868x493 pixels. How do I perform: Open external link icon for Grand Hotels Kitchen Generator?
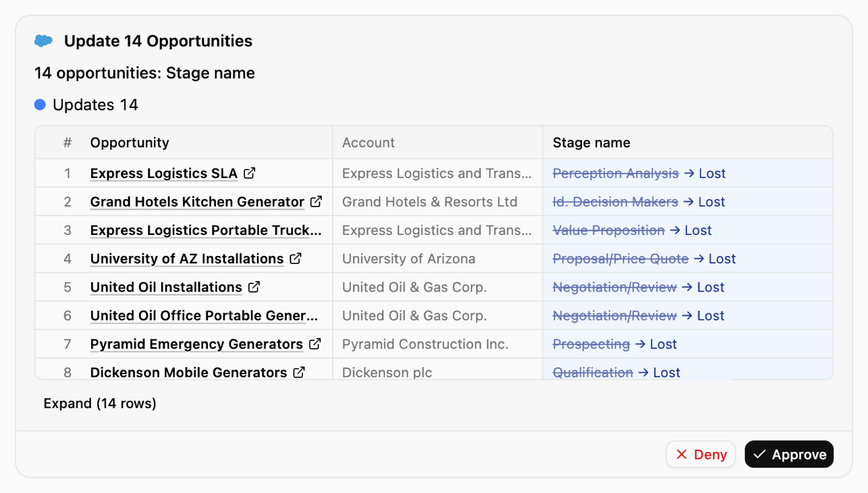coord(316,201)
